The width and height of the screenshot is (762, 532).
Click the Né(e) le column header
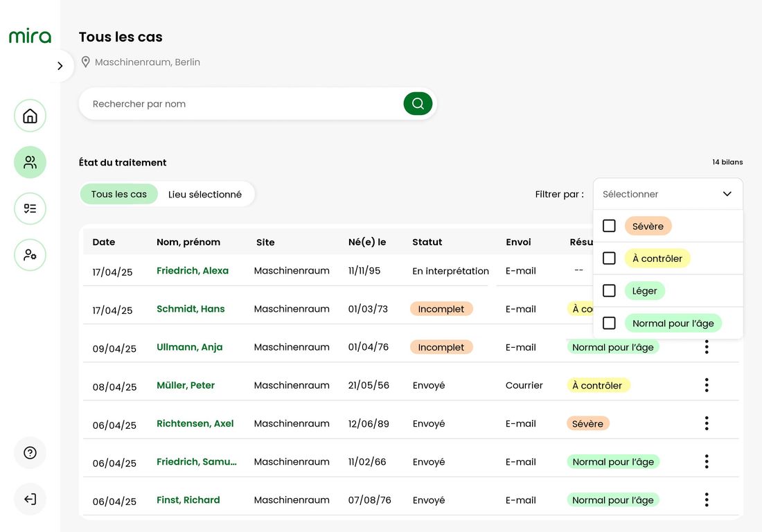pos(367,242)
